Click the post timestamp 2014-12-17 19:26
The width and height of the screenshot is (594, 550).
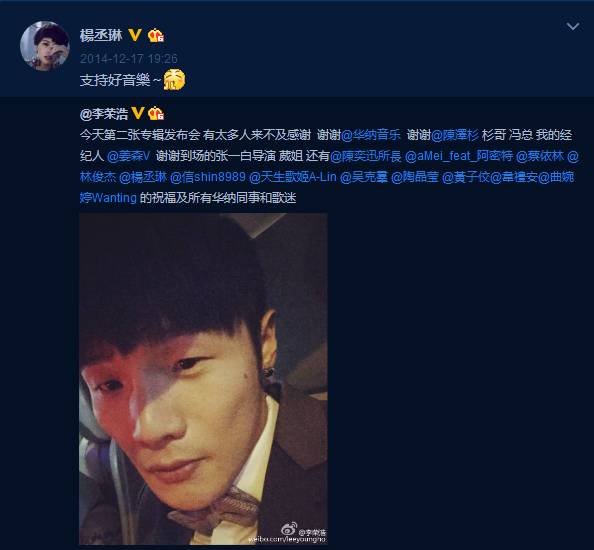tap(129, 58)
